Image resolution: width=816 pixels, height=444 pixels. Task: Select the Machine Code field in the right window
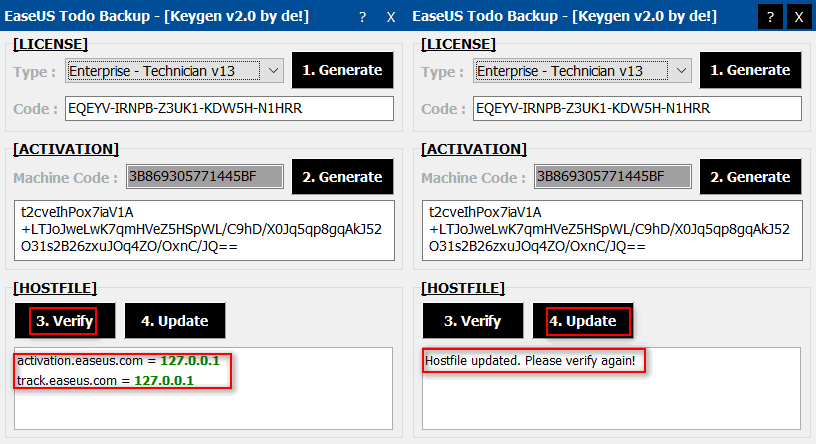[x=613, y=176]
